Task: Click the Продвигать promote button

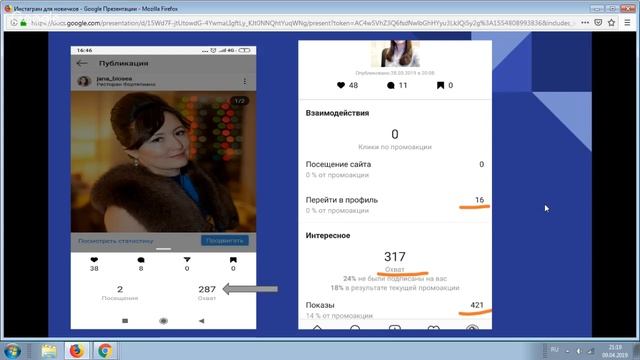Action: pos(224,241)
